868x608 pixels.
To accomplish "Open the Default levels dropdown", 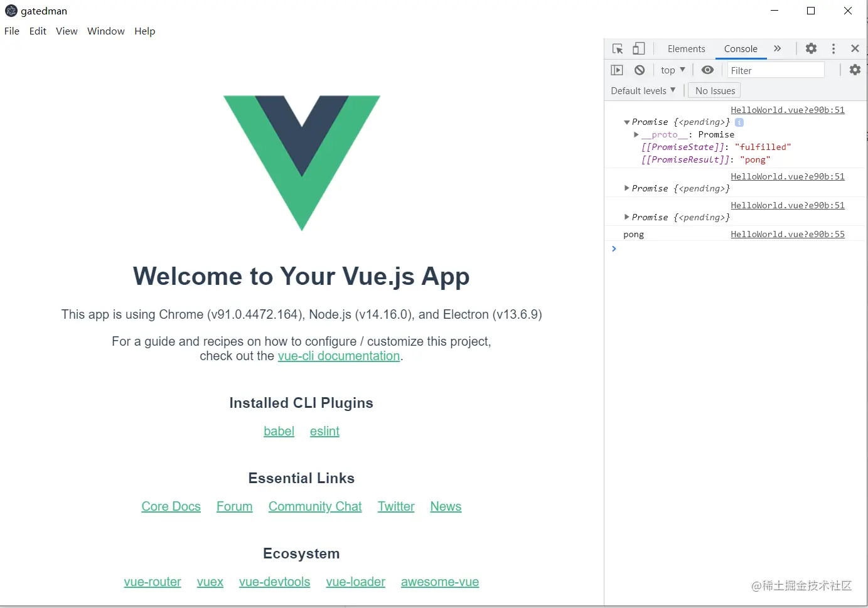I will pyautogui.click(x=643, y=90).
